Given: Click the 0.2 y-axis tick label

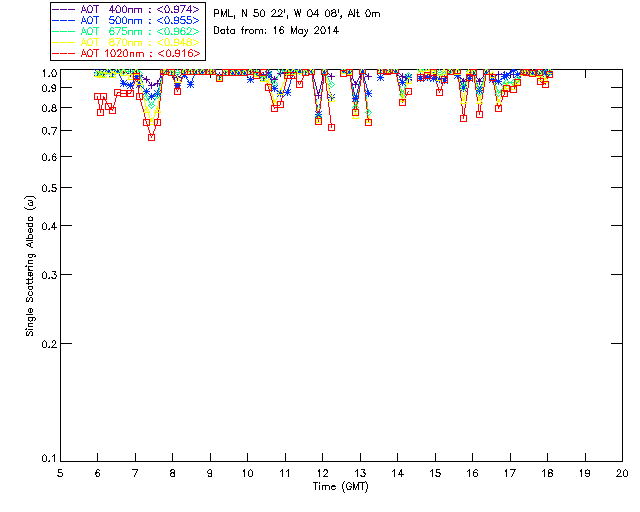Looking at the screenshot, I should (x=49, y=344).
